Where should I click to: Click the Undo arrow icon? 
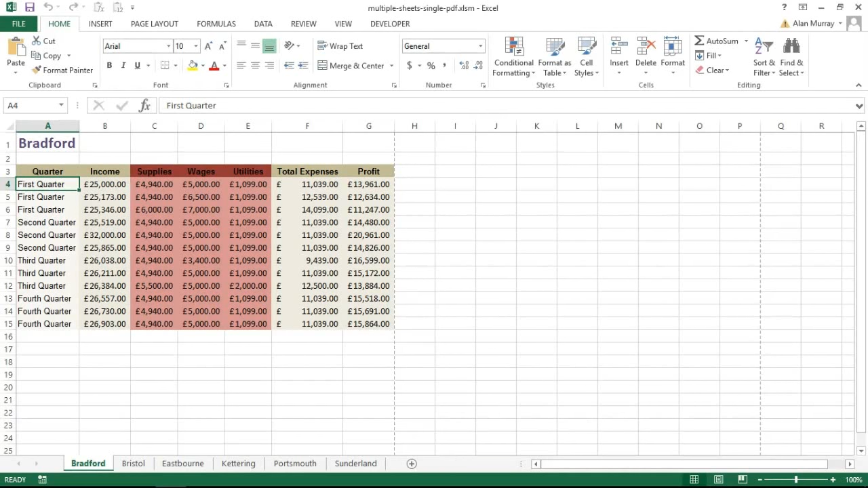pyautogui.click(x=47, y=7)
